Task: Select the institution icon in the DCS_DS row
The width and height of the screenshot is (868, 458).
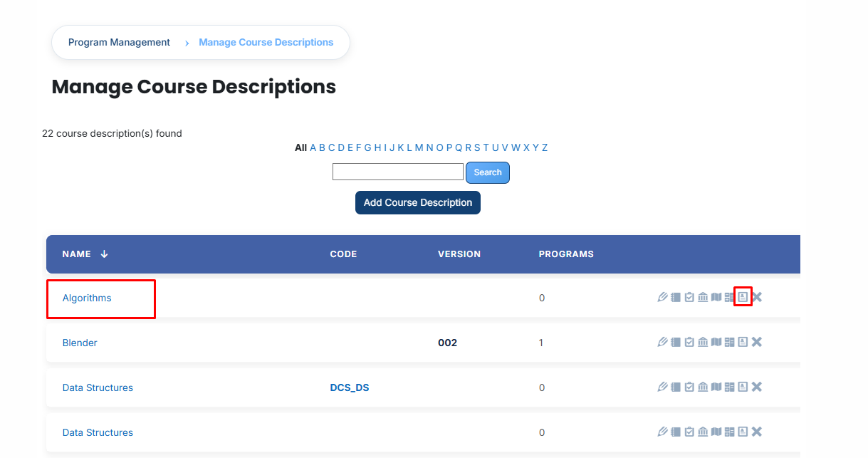Action: (703, 387)
